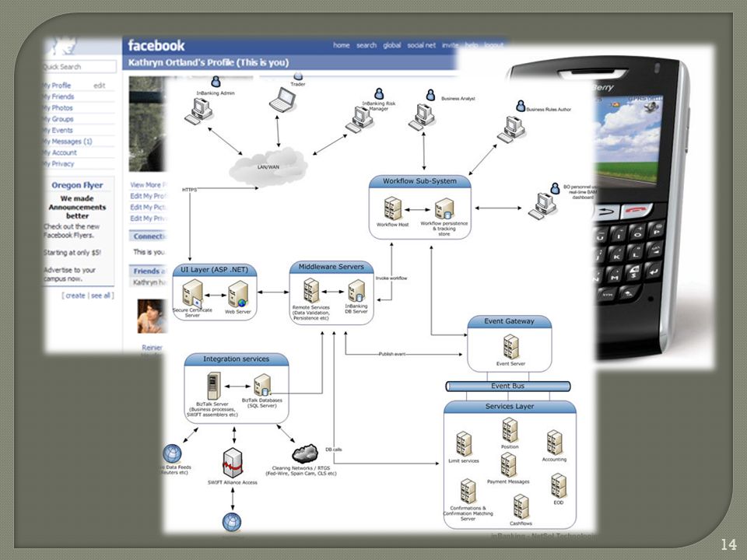
Task: Click the friend thumbnail photo on facebook
Action: pyautogui.click(x=152, y=317)
